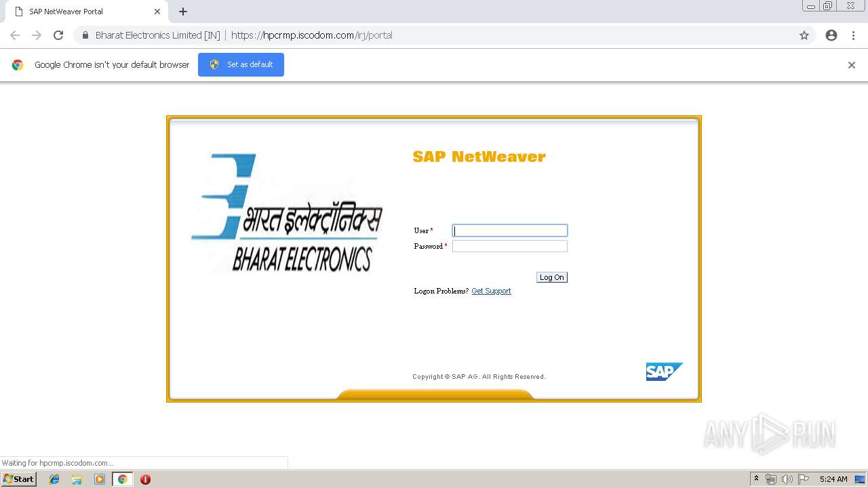The width and height of the screenshot is (868, 488).
Task: Click the address bar URL
Action: [312, 35]
